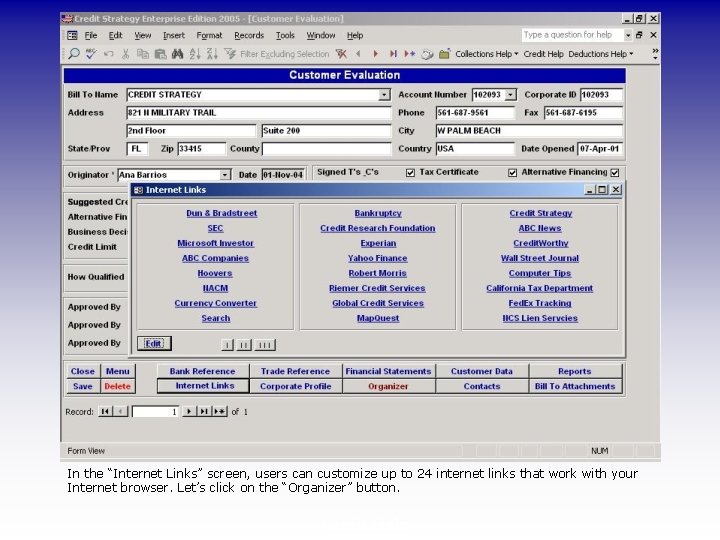Click last record navigation button at bottom

(204, 411)
